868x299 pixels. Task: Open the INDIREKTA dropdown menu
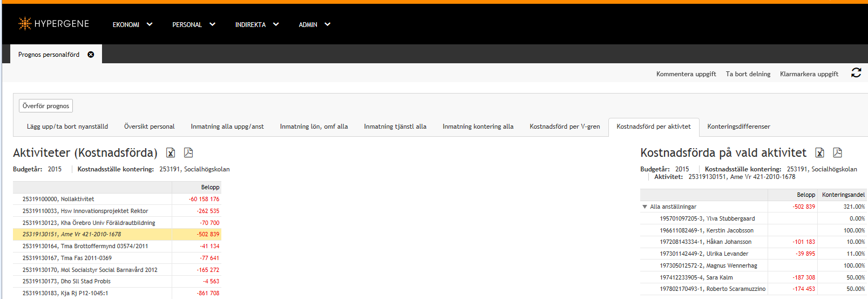click(x=257, y=24)
